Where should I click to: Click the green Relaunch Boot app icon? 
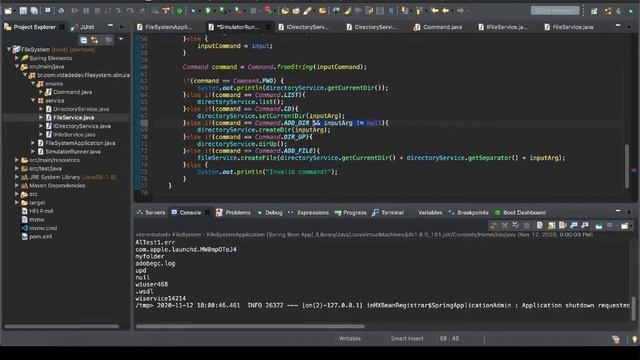coord(180,11)
